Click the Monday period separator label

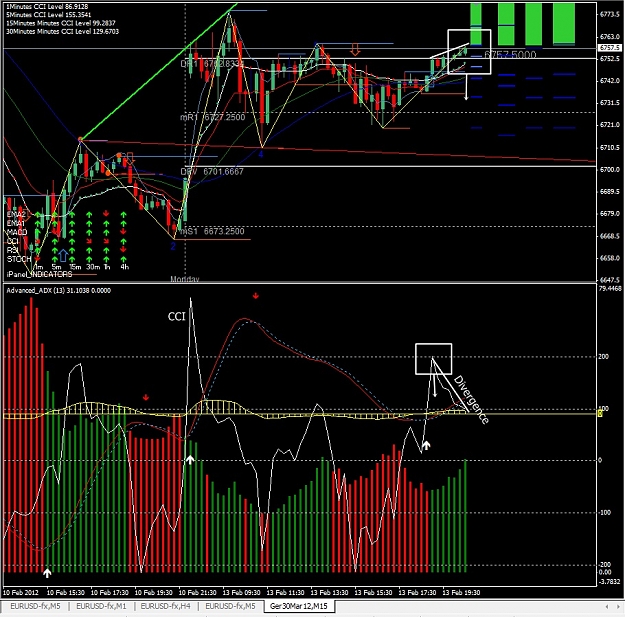[x=185, y=279]
